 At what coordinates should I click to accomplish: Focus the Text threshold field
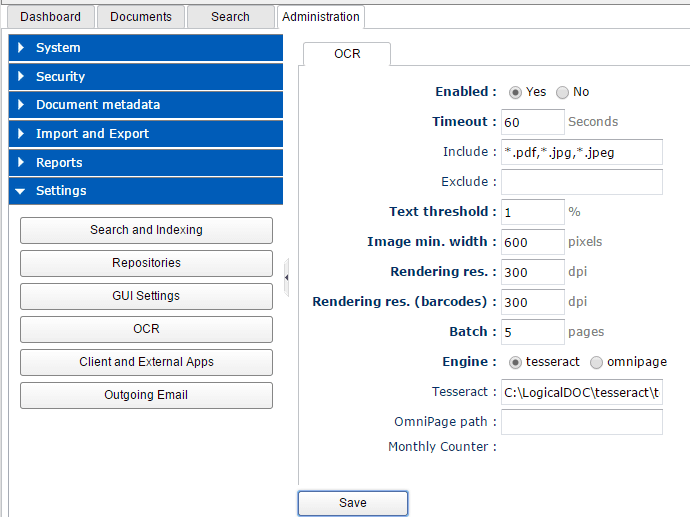tap(532, 212)
